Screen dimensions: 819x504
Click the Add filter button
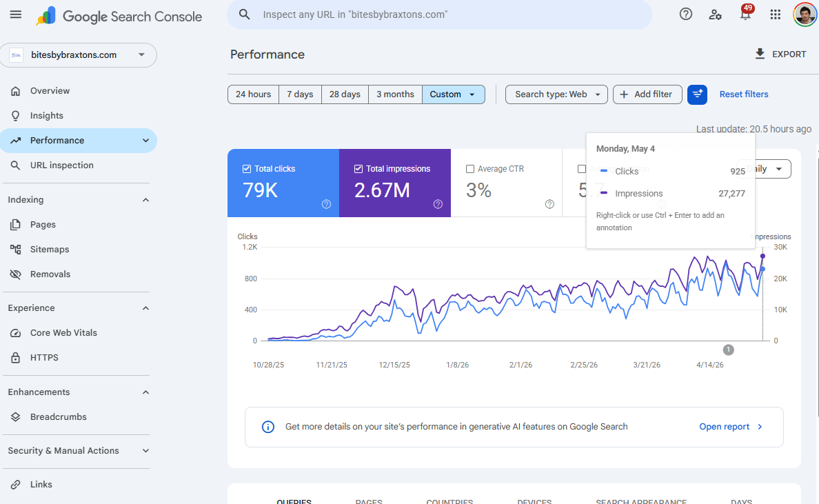[x=647, y=94]
